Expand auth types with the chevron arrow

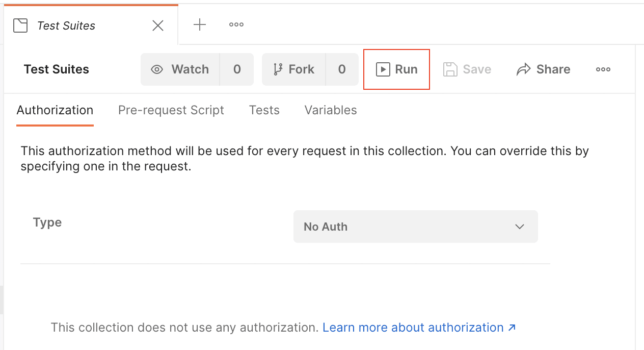[x=520, y=227]
